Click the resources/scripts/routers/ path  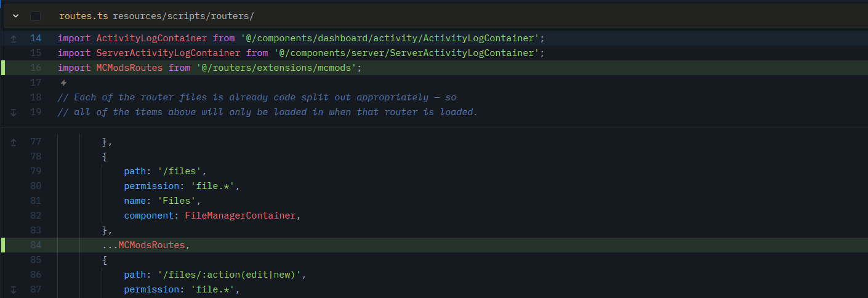pos(183,16)
